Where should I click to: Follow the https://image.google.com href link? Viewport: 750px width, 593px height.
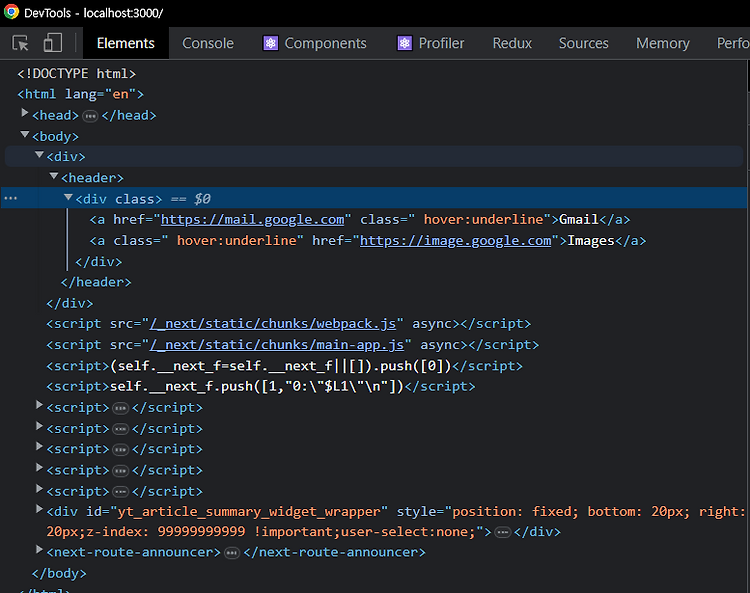pyautogui.click(x=455, y=241)
